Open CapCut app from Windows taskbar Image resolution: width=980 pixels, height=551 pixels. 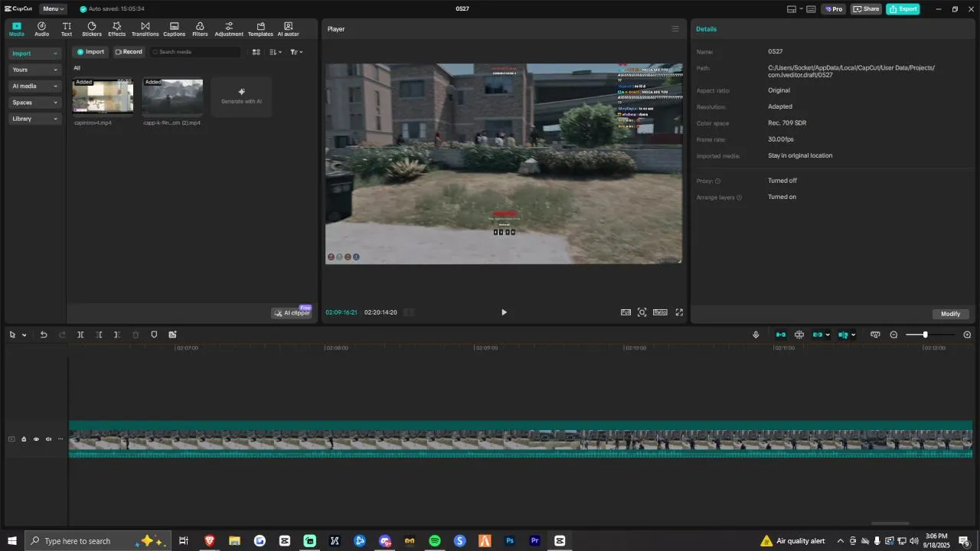click(560, 541)
